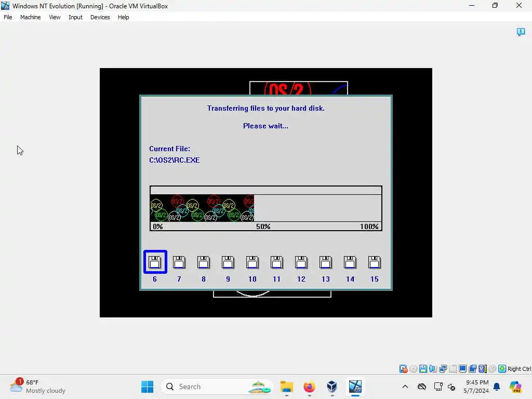532x399 pixels.
Task: Open the clock showing 9:45 PM
Action: tap(476, 387)
